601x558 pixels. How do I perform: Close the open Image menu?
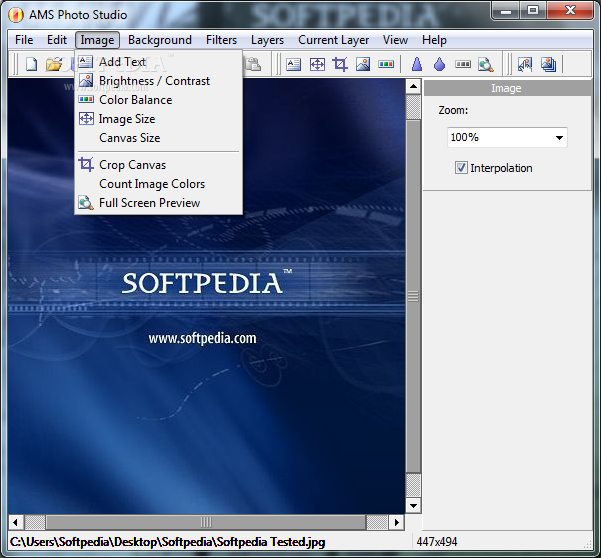pyautogui.click(x=97, y=40)
